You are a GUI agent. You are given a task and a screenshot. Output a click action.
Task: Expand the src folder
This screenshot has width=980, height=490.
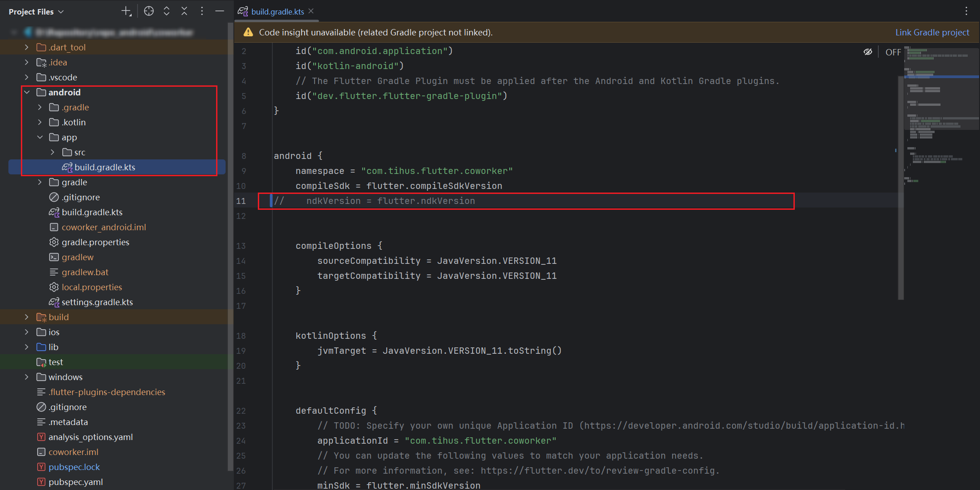click(53, 152)
